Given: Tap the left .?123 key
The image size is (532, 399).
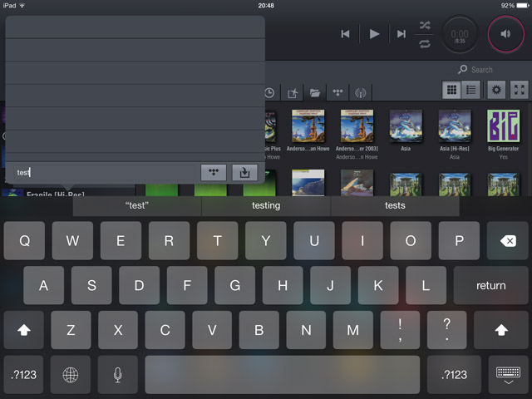Looking at the screenshot, I should [23, 375].
